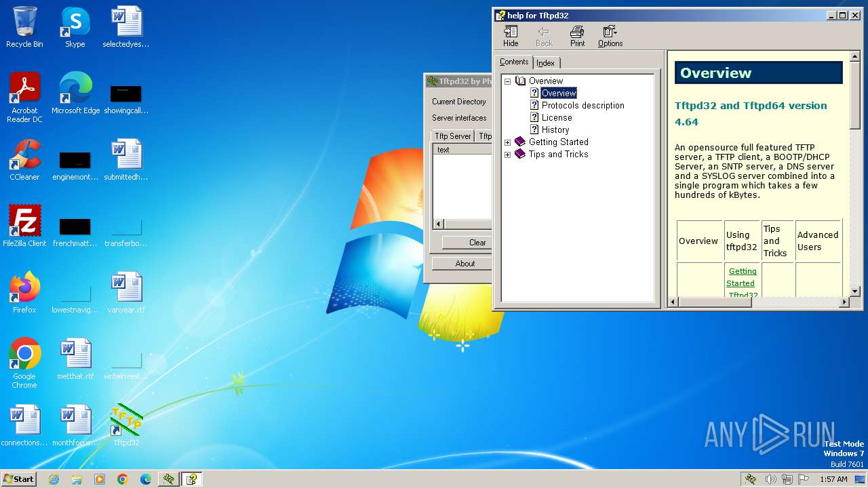Launch Internet Explorer from taskbar
The height and width of the screenshot is (488, 868).
(x=54, y=479)
